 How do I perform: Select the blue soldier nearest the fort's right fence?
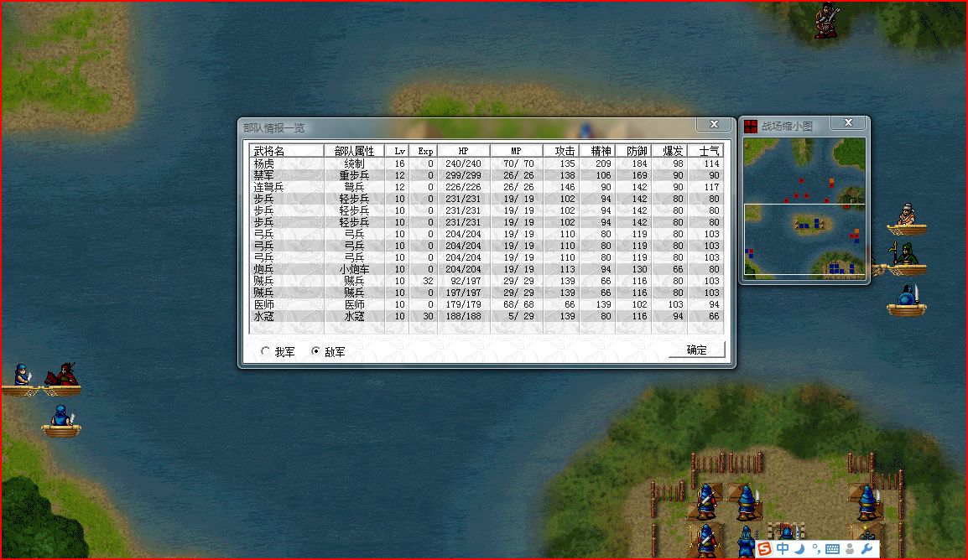(x=868, y=503)
